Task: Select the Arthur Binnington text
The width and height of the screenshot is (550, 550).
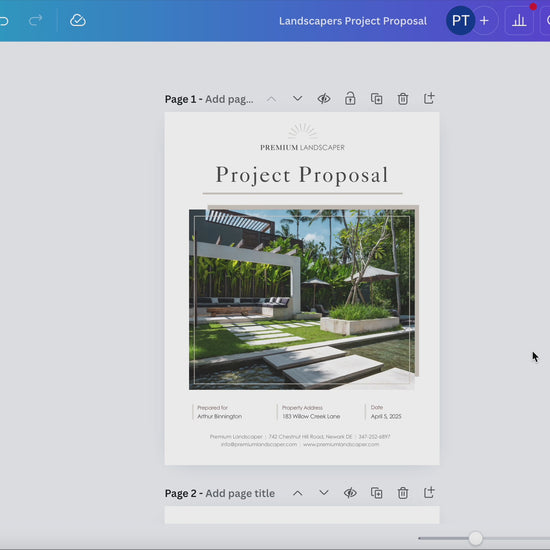Action: [220, 416]
